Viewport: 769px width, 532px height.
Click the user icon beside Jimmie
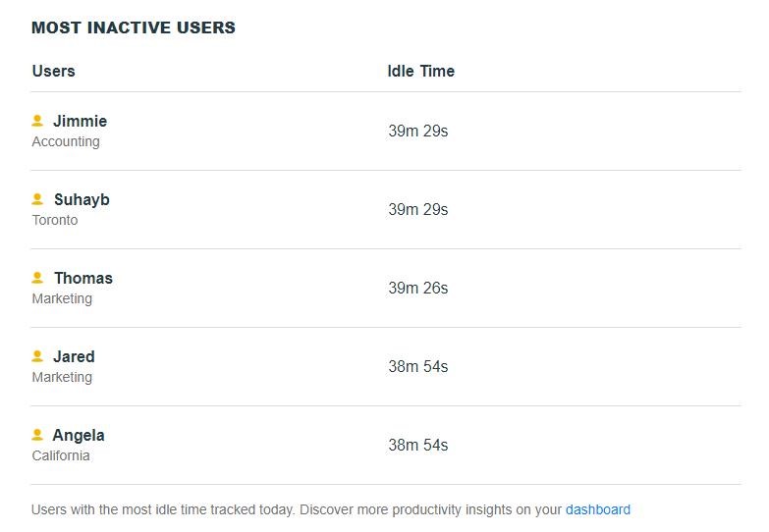point(37,120)
